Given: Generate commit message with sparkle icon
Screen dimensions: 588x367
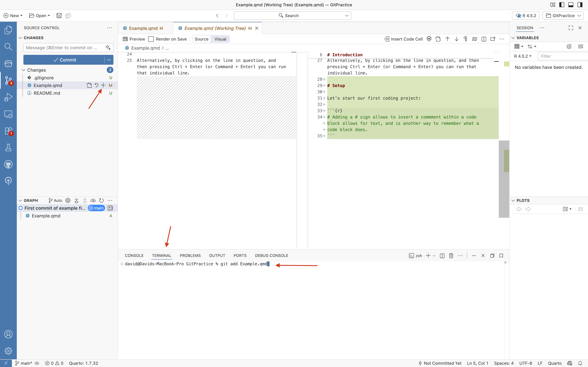Looking at the screenshot, I should [108, 48].
